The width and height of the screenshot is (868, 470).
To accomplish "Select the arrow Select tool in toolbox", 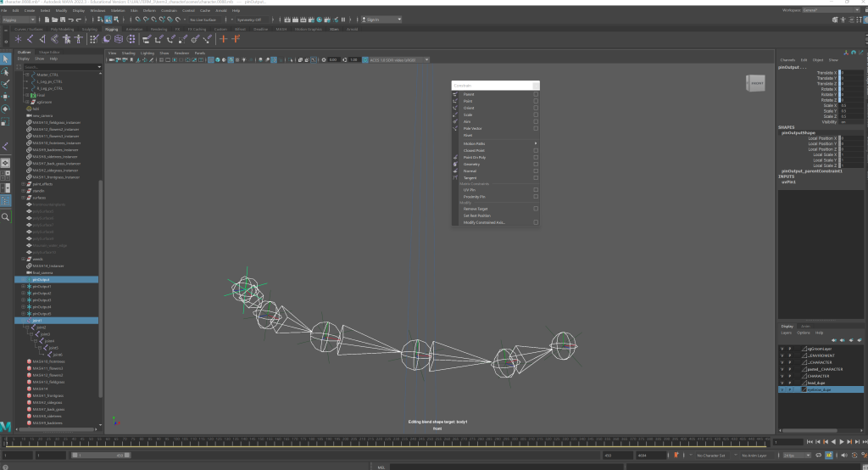I will [x=6, y=59].
